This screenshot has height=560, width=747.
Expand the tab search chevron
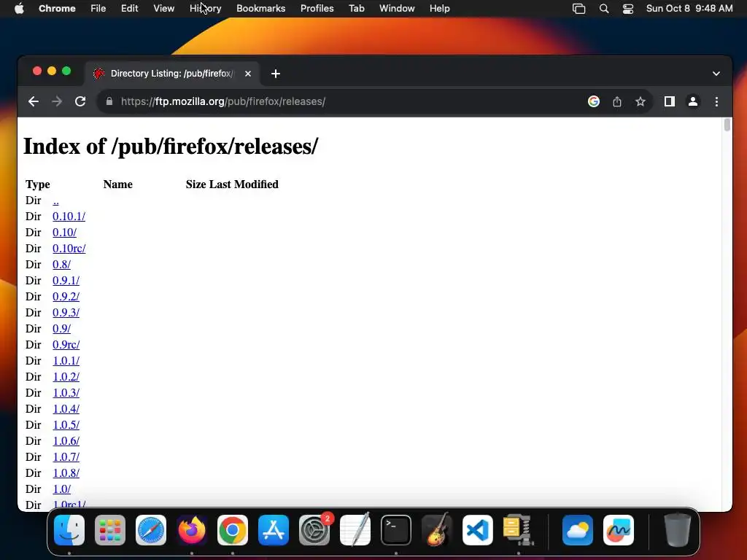[x=716, y=74]
